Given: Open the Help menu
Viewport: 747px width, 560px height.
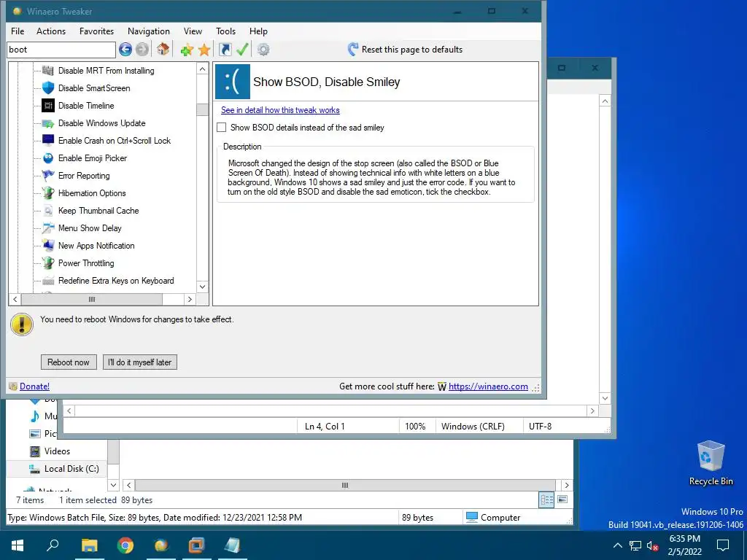Looking at the screenshot, I should [258, 31].
